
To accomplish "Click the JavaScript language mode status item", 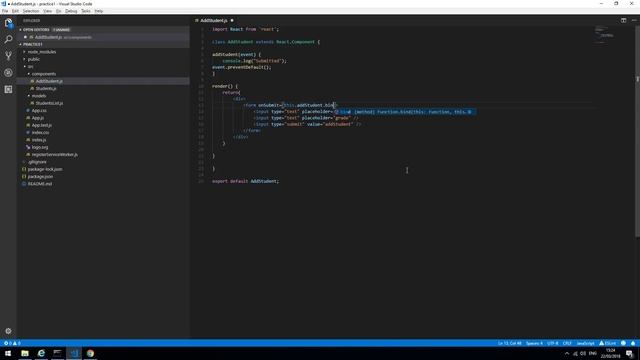I will (585, 343).
